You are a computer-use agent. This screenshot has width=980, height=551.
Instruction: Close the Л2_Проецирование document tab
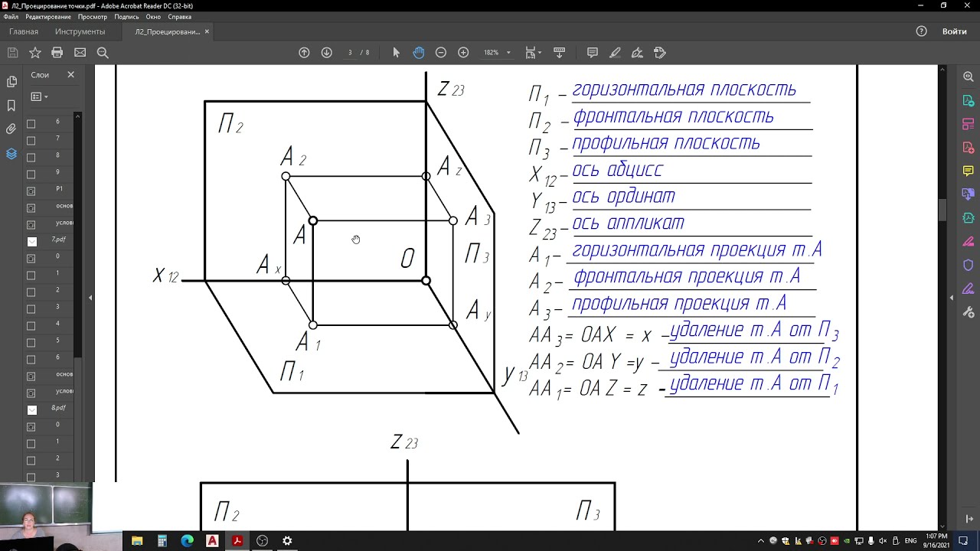[x=207, y=31]
